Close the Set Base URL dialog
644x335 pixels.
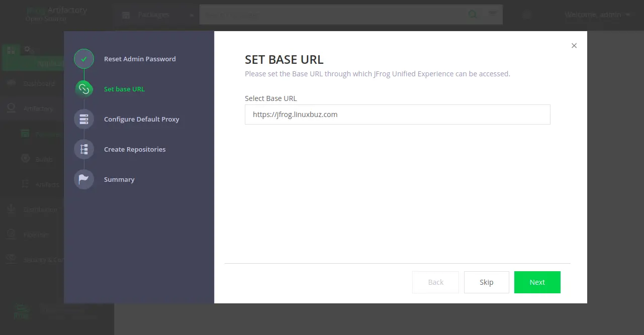coord(574,46)
